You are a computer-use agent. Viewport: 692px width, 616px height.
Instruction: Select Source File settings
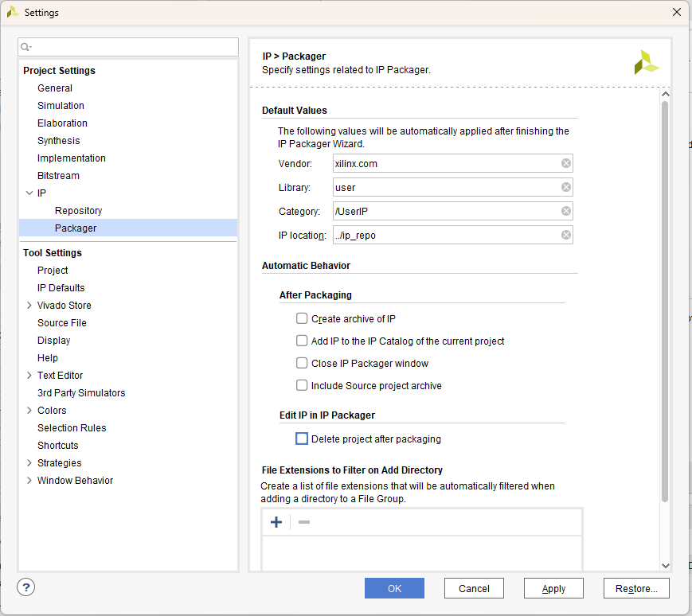tap(62, 323)
